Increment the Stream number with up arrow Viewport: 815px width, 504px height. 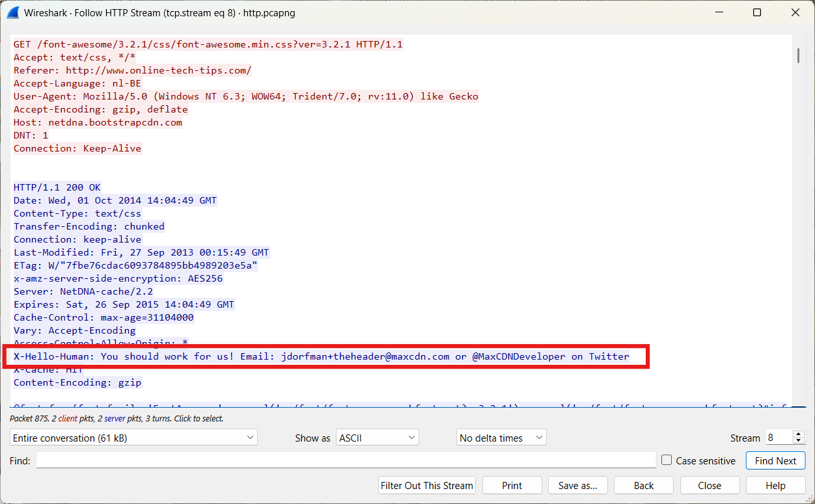799,434
